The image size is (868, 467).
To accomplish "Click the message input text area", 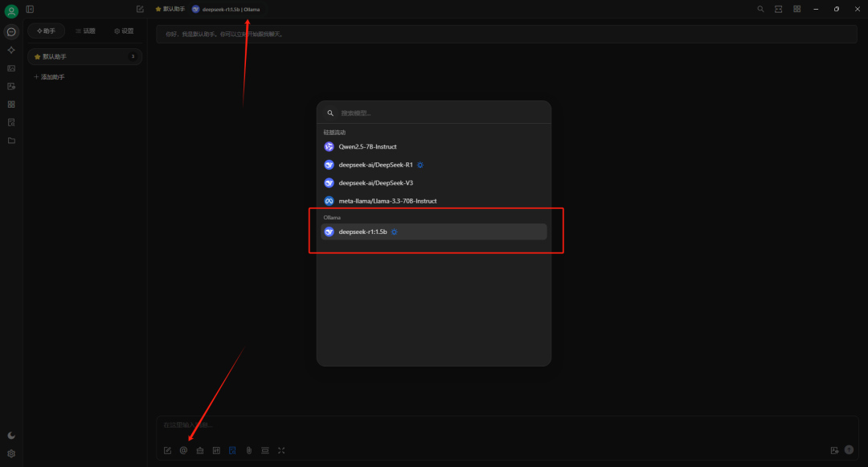I will pyautogui.click(x=506, y=429).
